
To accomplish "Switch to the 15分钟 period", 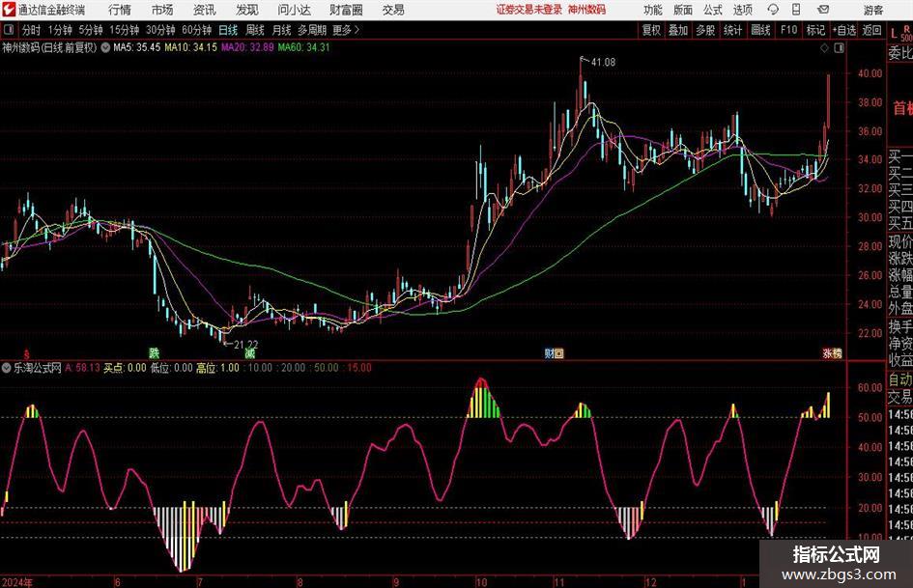I will click(124, 30).
